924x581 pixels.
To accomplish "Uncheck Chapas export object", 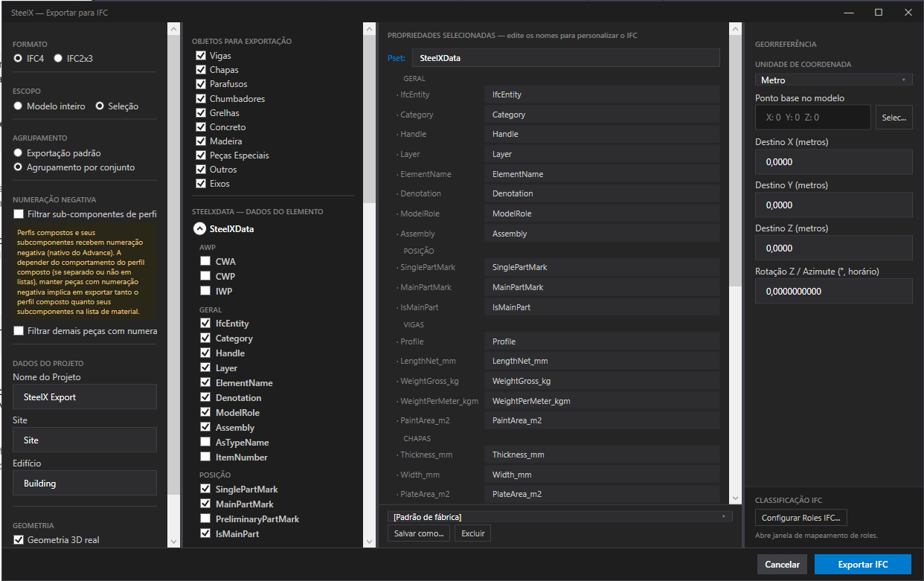I will 201,70.
